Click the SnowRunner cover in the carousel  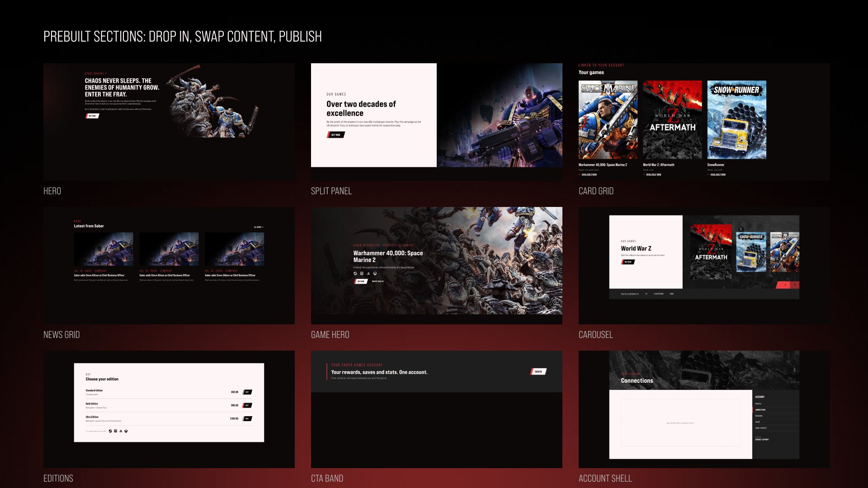point(751,252)
